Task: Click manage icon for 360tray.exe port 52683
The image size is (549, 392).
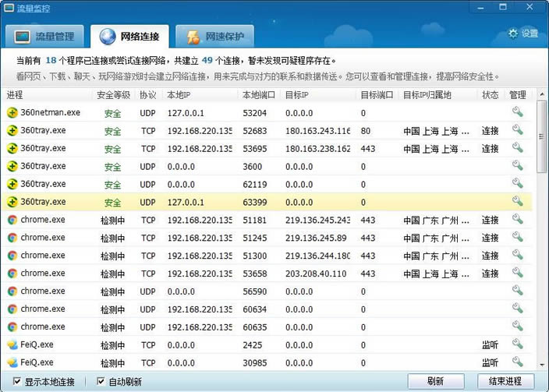Action: 517,130
